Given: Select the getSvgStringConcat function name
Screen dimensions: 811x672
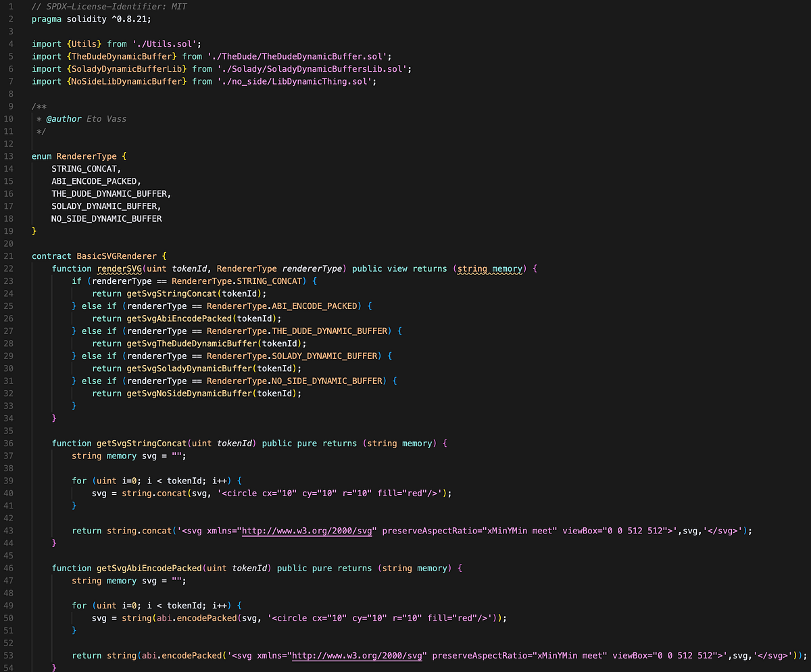Looking at the screenshot, I should (x=142, y=443).
